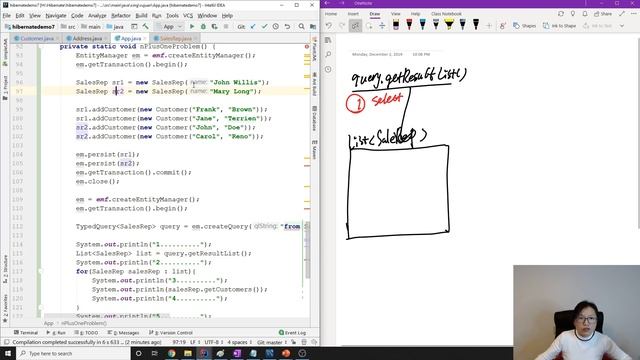Open the Insert tab in OneNote
This screenshot has width=640, height=360.
tap(353, 14)
